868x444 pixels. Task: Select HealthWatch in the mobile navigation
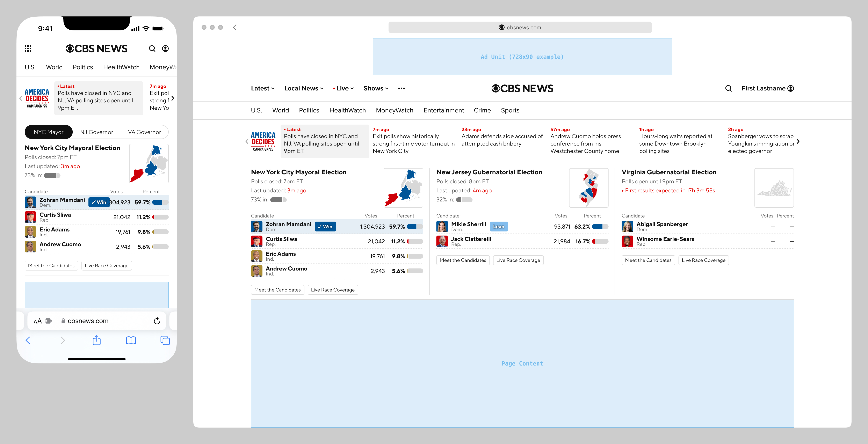tap(121, 67)
